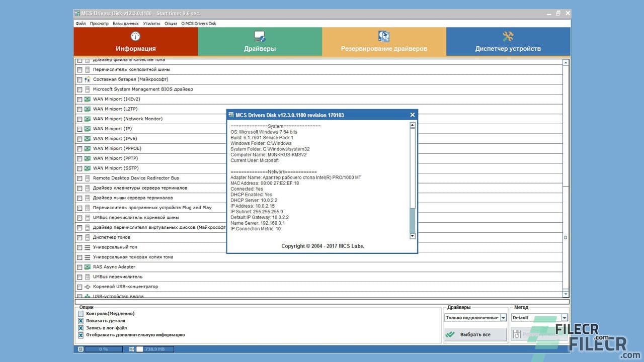Enable the Контроль(Медленно) checkbox
The image size is (644, 362).
[x=80, y=313]
